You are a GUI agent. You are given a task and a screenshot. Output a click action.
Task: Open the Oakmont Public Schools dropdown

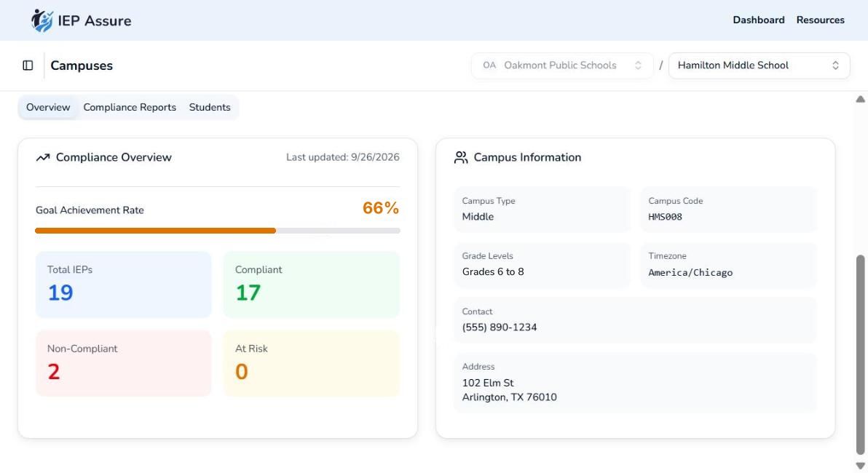[x=562, y=65]
